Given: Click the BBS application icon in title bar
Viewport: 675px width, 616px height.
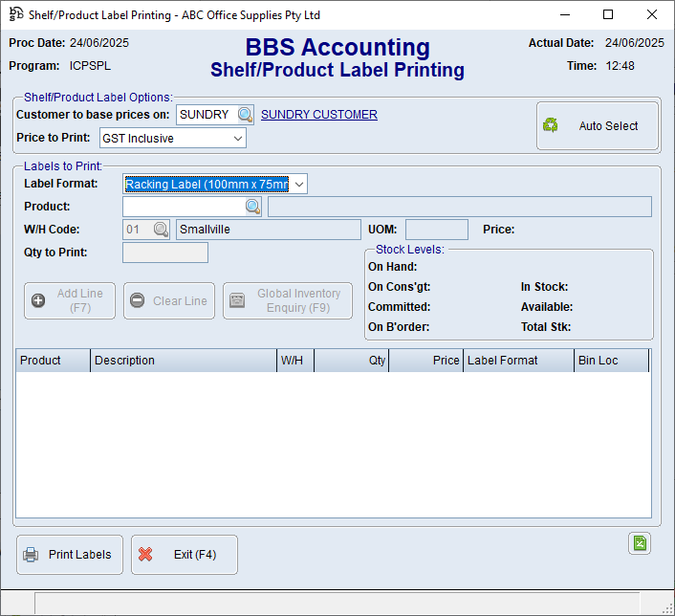Looking at the screenshot, I should coord(15,14).
